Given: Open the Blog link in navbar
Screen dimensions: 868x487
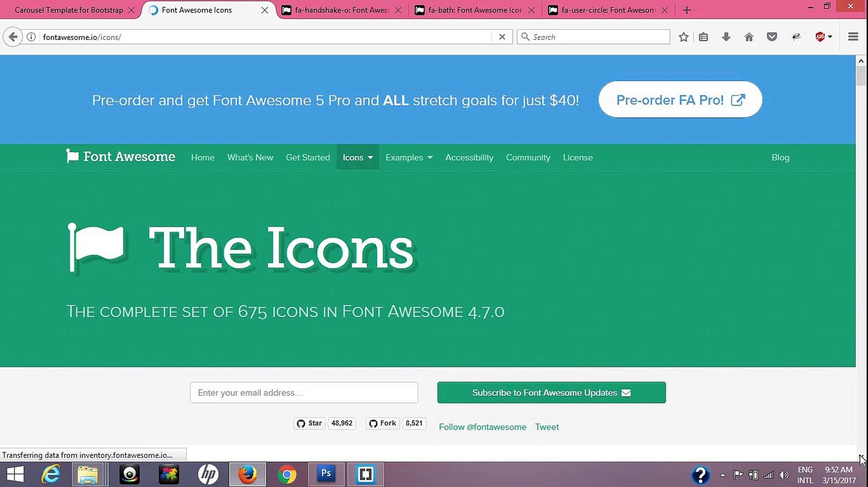Looking at the screenshot, I should pyautogui.click(x=780, y=158).
